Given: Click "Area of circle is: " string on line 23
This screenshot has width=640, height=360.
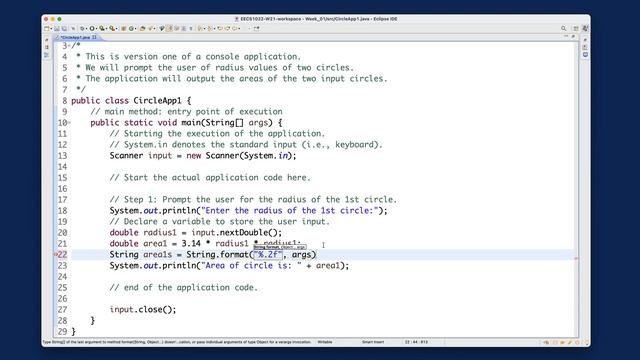Looking at the screenshot, I should (251, 266).
